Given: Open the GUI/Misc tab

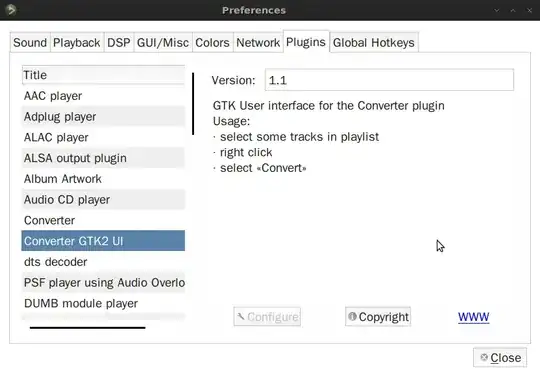Looking at the screenshot, I should point(163,43).
